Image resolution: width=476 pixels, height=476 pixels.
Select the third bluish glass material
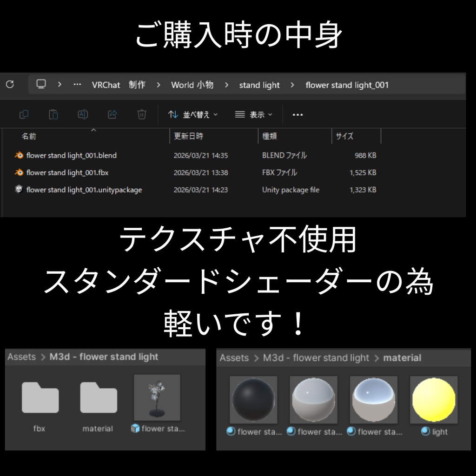373,399
